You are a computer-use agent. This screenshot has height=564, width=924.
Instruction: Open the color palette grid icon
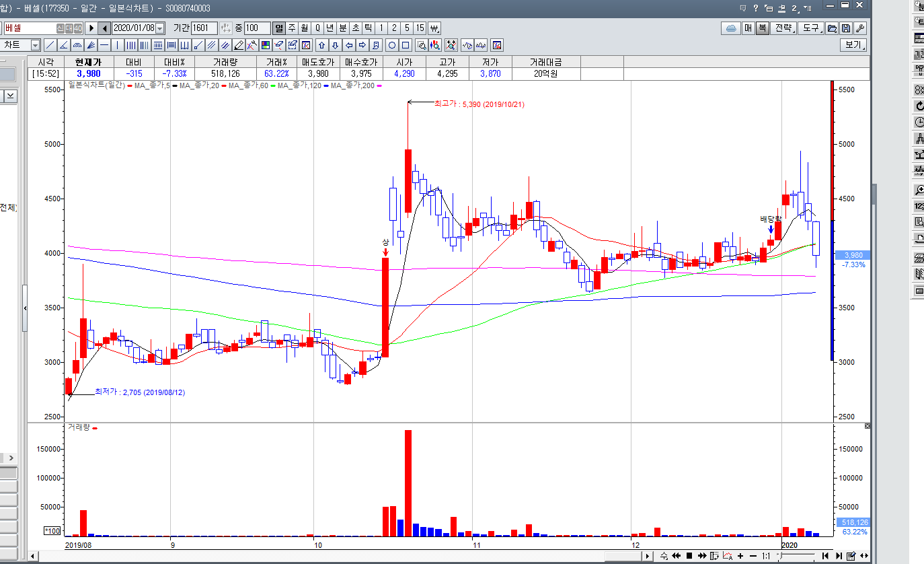pyautogui.click(x=265, y=45)
